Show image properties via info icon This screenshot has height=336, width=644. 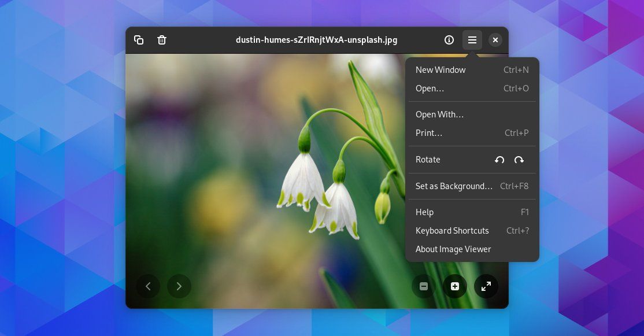pyautogui.click(x=449, y=40)
